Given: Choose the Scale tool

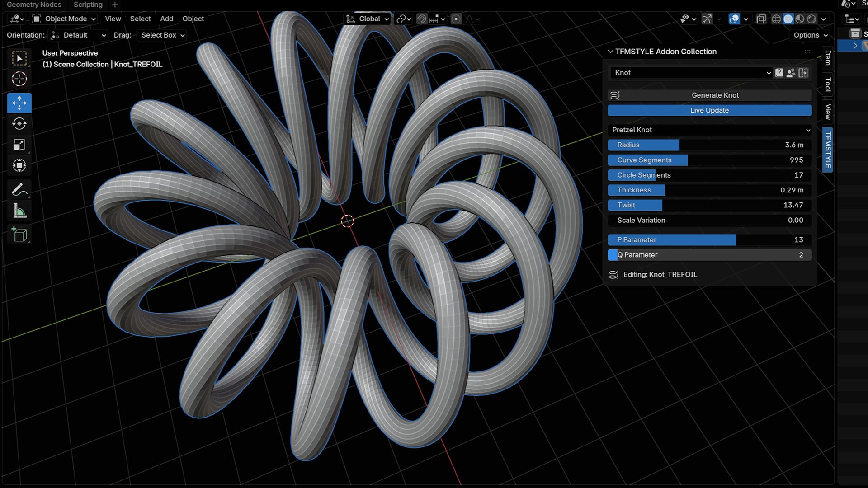Looking at the screenshot, I should [x=19, y=145].
